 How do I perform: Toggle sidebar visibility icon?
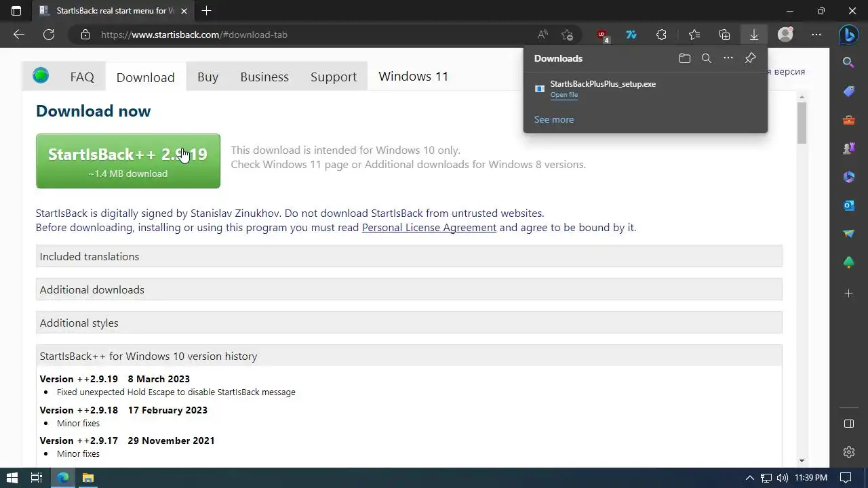point(848,424)
